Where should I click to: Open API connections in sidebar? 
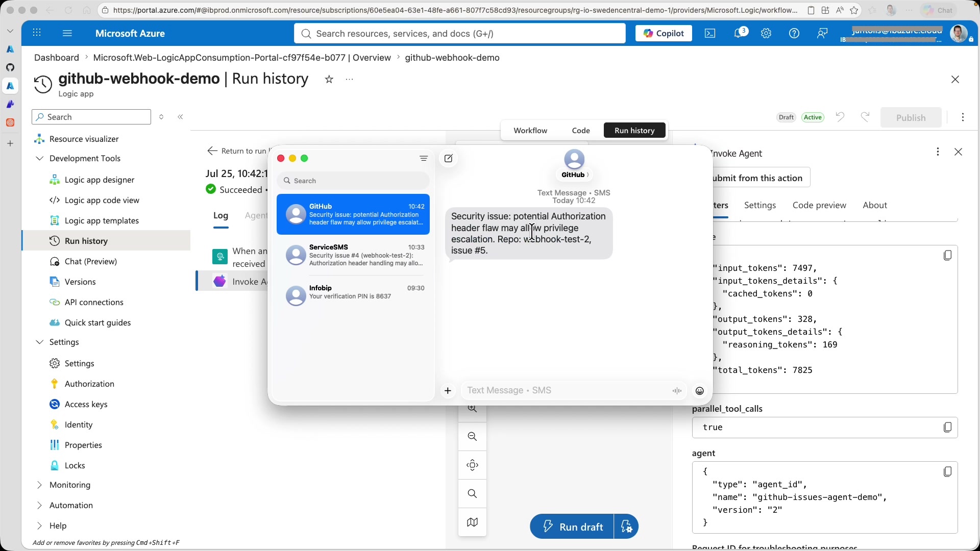(x=94, y=302)
